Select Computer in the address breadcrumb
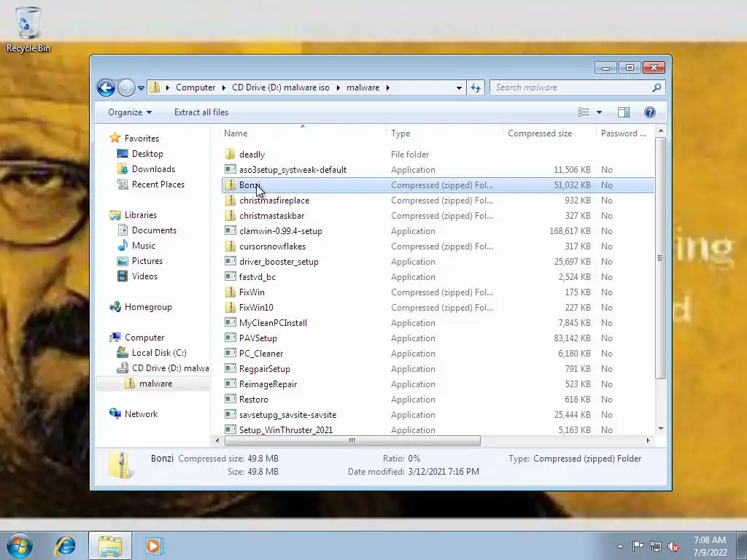 coord(196,87)
